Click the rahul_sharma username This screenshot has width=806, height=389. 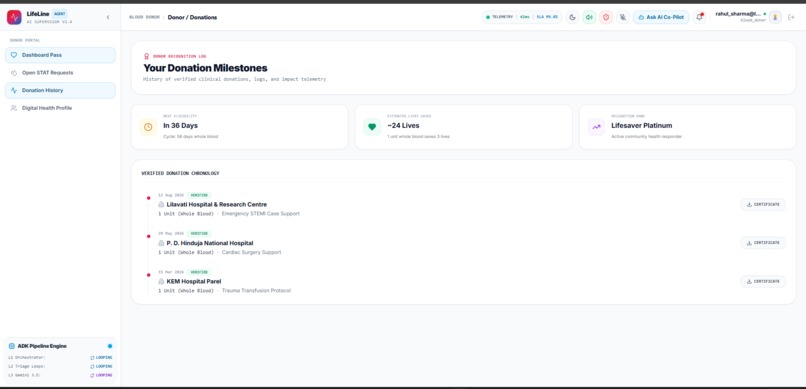coord(739,14)
